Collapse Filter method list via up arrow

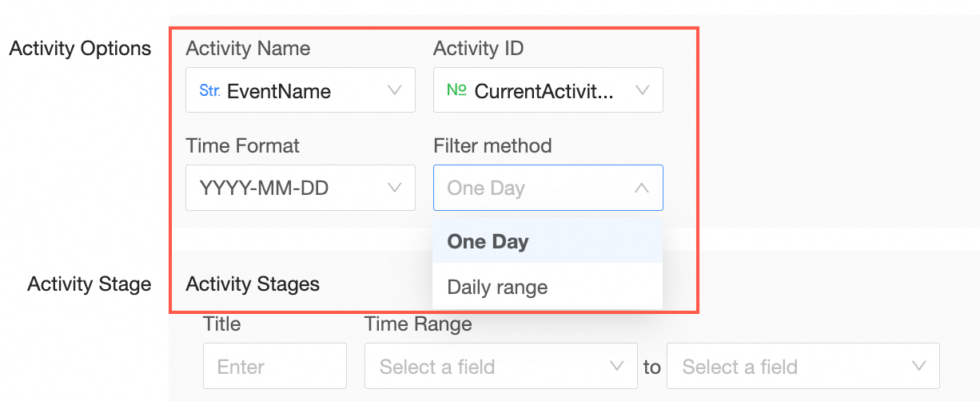click(641, 189)
